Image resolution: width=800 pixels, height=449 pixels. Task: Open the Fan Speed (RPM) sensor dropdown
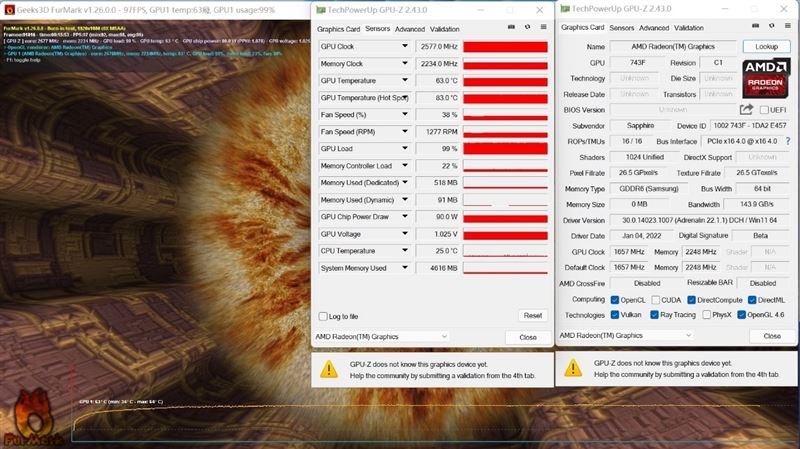[405, 131]
